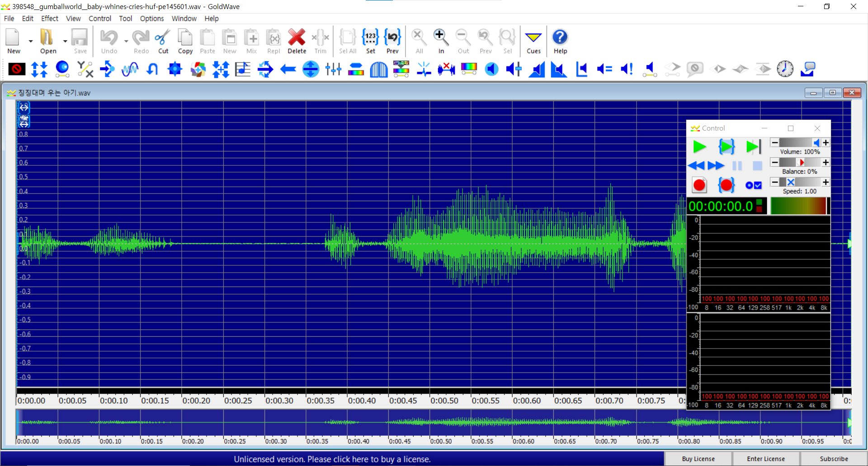Click the speech bubble converter effect icon

tap(808, 69)
